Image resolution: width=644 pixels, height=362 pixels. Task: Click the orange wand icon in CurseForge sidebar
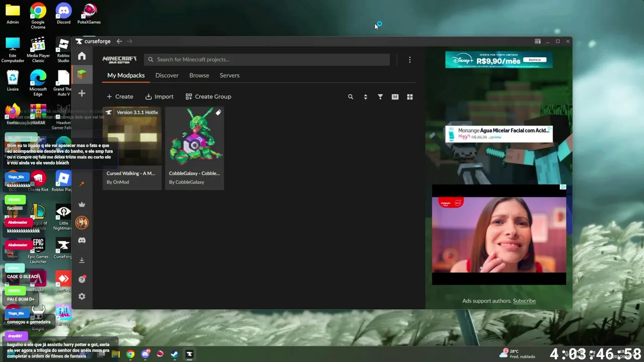click(82, 184)
